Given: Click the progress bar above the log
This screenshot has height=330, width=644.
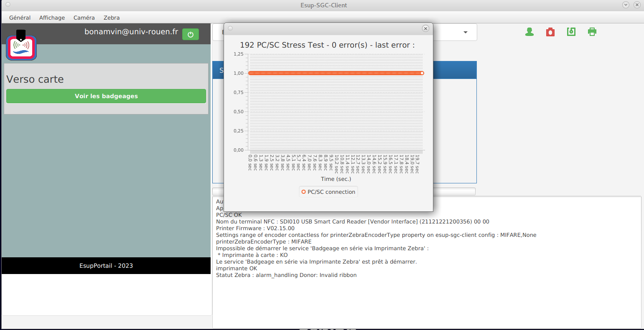Looking at the screenshot, I should [x=454, y=191].
